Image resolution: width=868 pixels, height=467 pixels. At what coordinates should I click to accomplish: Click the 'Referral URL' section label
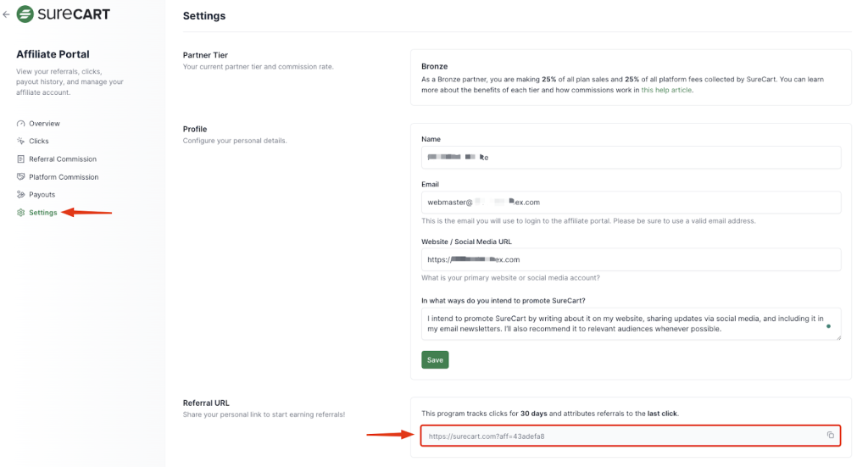coord(206,403)
